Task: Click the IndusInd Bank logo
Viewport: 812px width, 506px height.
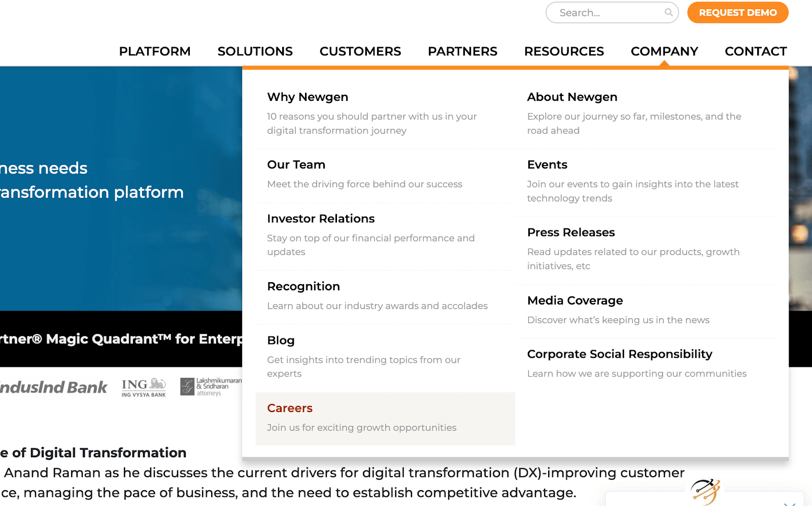Action: 54,387
